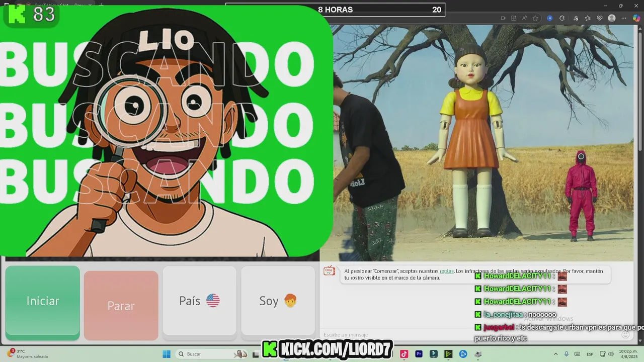
Task: Open the TikTok taskbar icon
Action: coord(404,354)
